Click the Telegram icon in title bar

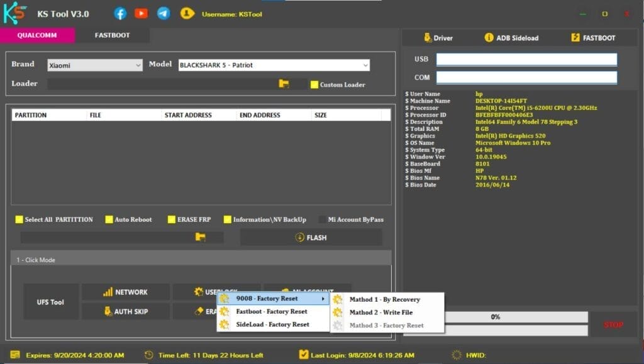point(163,13)
